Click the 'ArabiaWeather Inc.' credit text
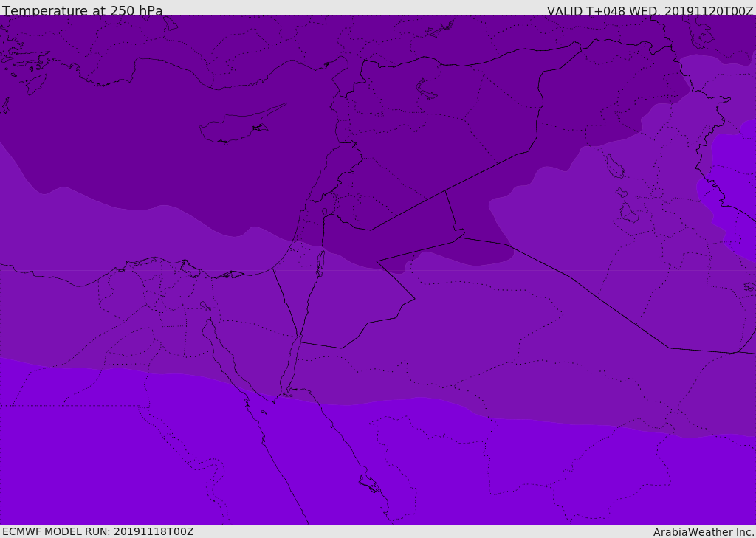 coord(703,532)
